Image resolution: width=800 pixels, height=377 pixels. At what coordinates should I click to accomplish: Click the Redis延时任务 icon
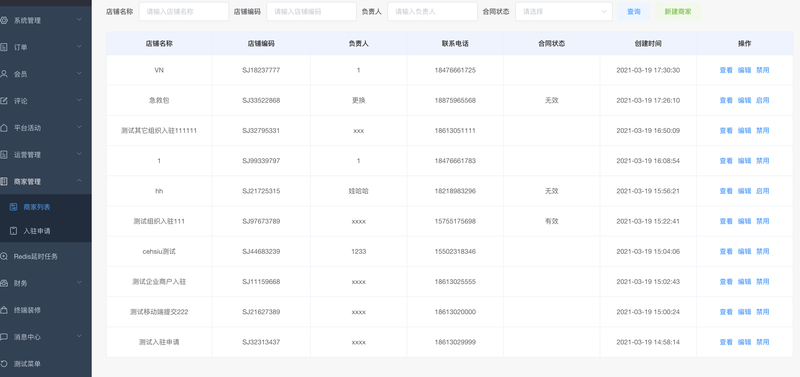[4, 257]
